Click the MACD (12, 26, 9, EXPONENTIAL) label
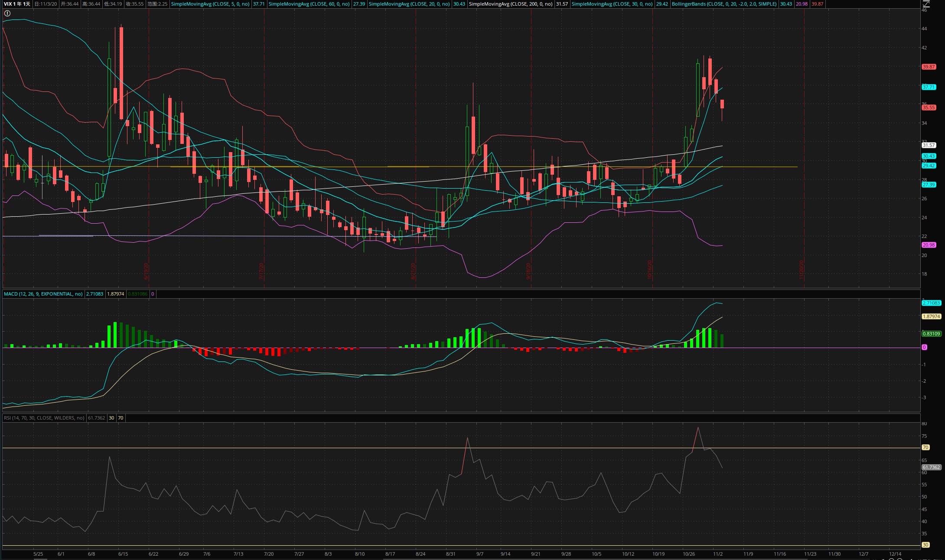The height and width of the screenshot is (560, 945). point(43,294)
